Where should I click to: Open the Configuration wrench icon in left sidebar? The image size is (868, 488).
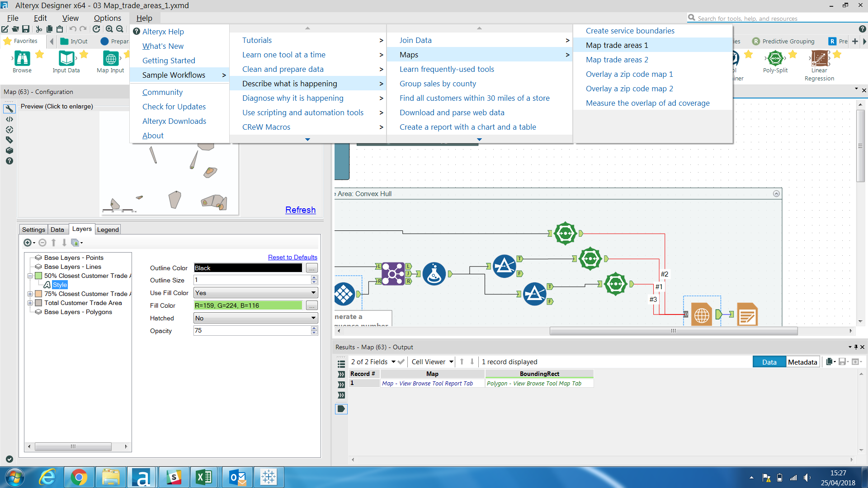click(x=9, y=108)
